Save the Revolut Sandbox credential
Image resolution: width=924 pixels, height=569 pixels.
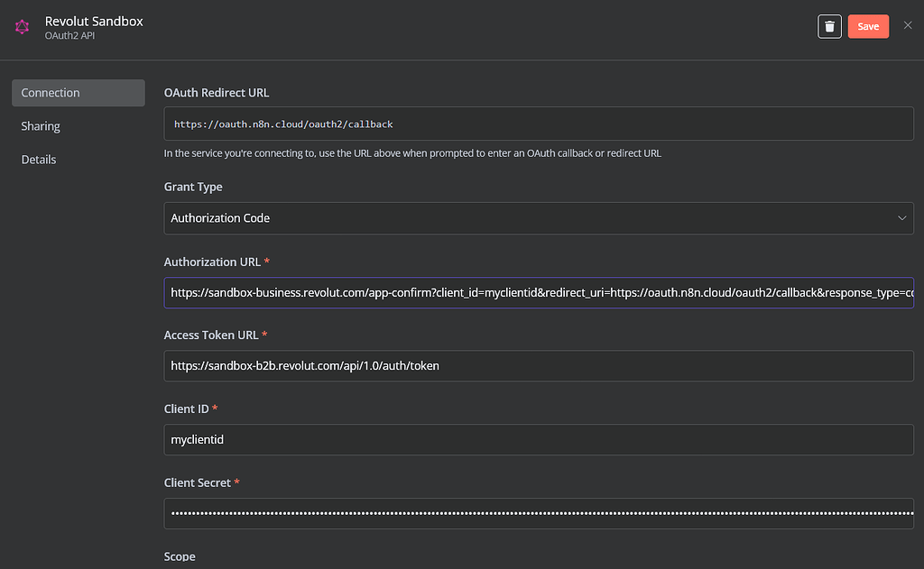(867, 26)
